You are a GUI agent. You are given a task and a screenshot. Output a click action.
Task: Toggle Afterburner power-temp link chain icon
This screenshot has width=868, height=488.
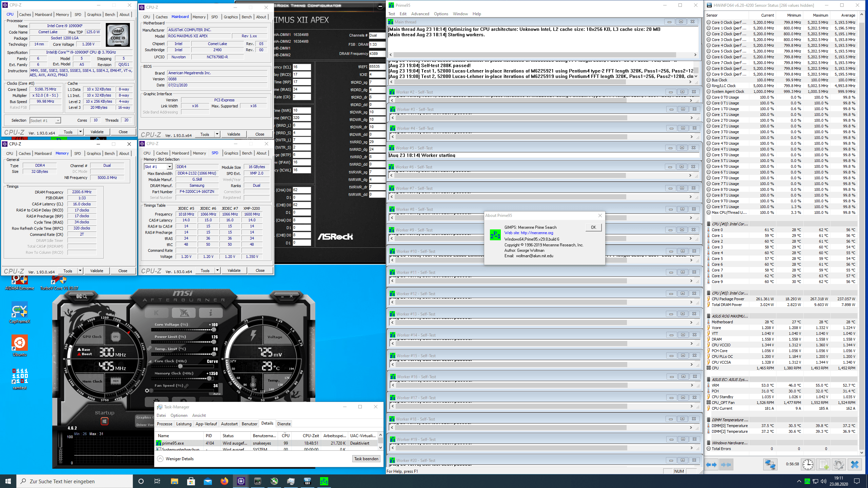point(149,348)
